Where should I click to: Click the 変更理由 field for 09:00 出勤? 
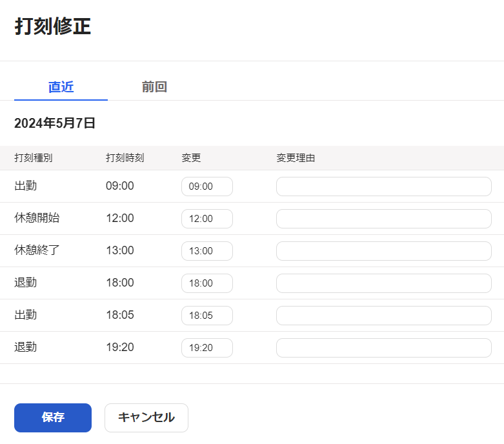pyautogui.click(x=383, y=187)
